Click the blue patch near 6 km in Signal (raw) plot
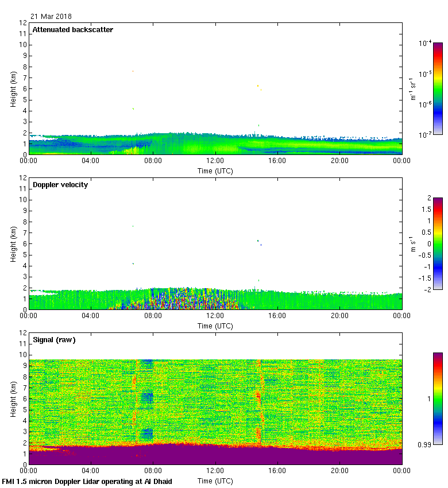This screenshot has height=488, width=448. (147, 397)
